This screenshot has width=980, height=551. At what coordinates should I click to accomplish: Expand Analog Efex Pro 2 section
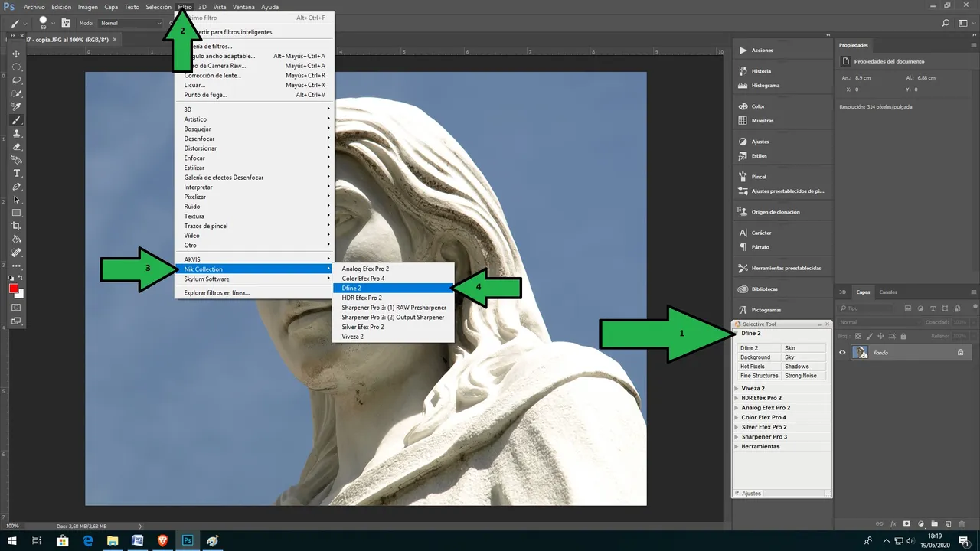(x=737, y=408)
